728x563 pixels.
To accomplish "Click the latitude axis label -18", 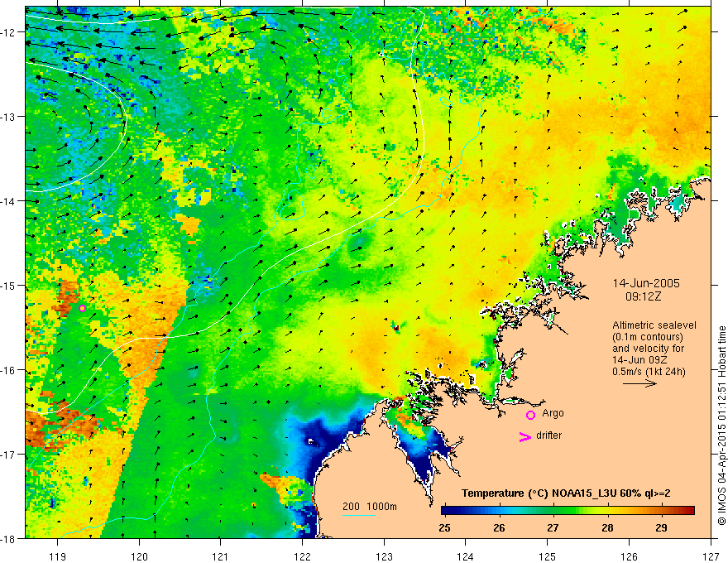I will click(8, 538).
